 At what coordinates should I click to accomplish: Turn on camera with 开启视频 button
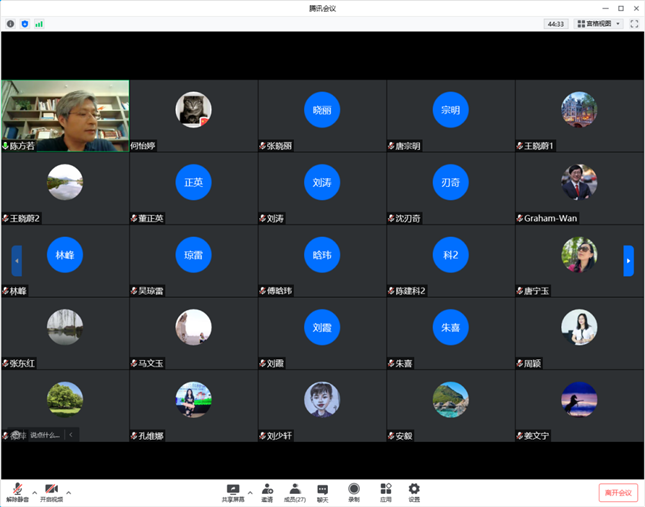(51, 492)
